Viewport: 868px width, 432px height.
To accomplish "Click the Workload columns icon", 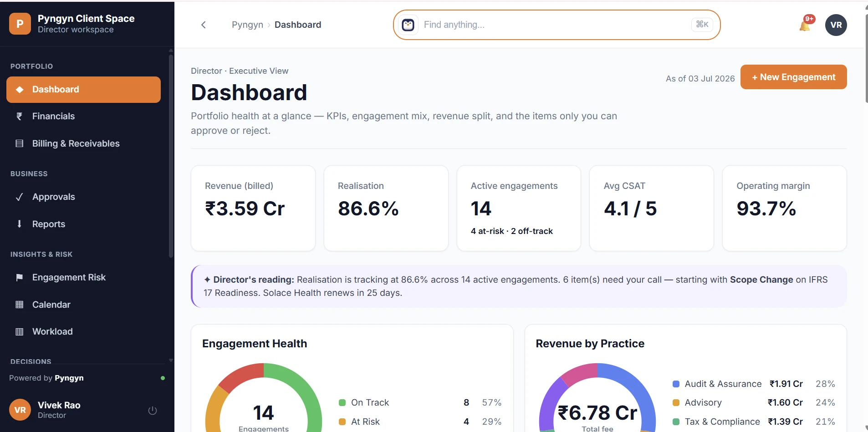I will pos(20,332).
